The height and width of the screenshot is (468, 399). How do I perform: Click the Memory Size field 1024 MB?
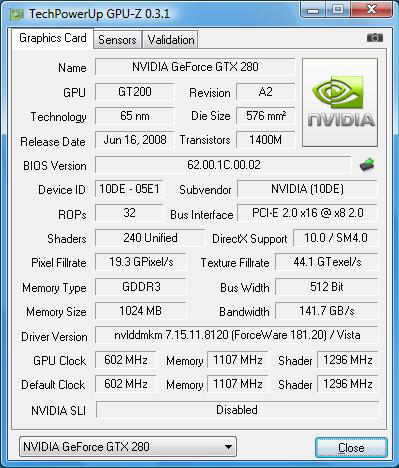pyautogui.click(x=141, y=311)
